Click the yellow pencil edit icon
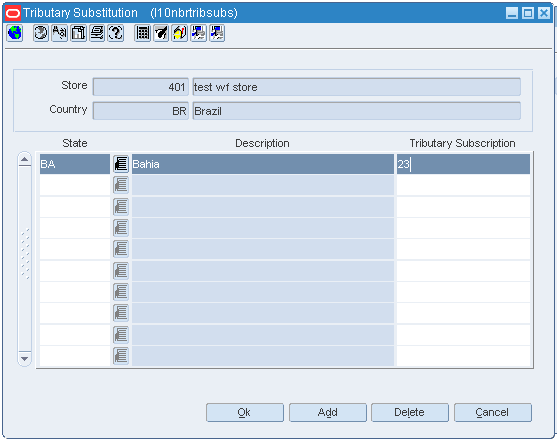This screenshot has width=557, height=440. (x=180, y=33)
